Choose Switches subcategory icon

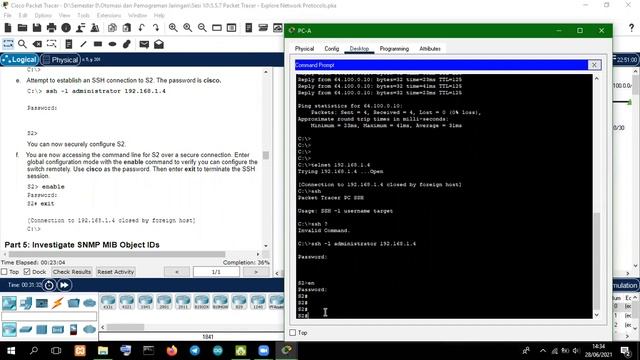pyautogui.click(x=25, y=329)
